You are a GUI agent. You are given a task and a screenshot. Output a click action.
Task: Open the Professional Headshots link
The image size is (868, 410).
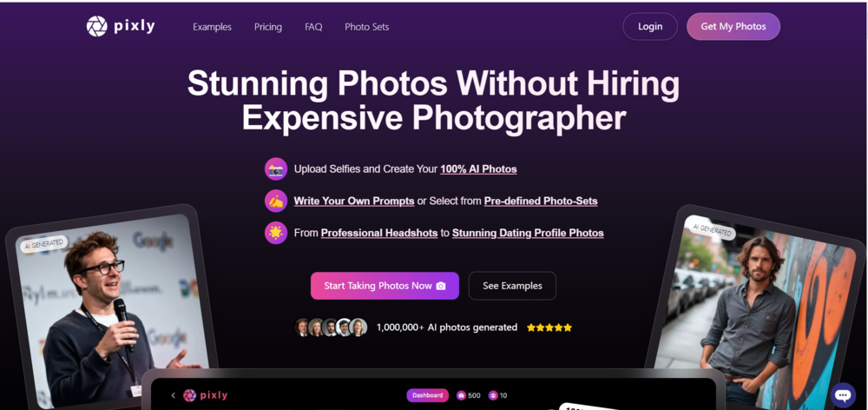(379, 233)
